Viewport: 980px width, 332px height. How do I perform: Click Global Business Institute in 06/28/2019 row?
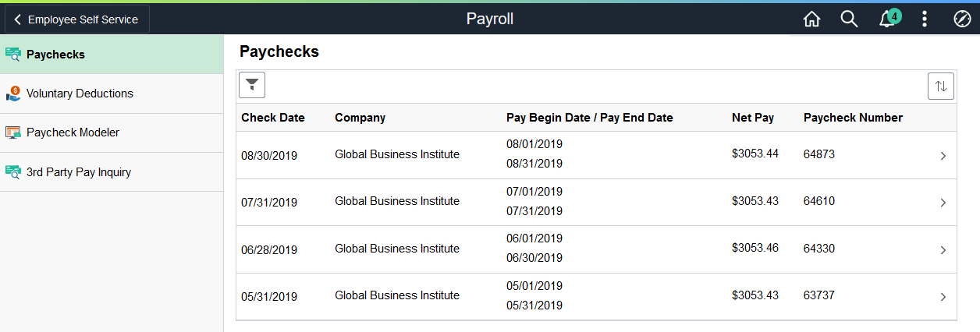click(397, 249)
